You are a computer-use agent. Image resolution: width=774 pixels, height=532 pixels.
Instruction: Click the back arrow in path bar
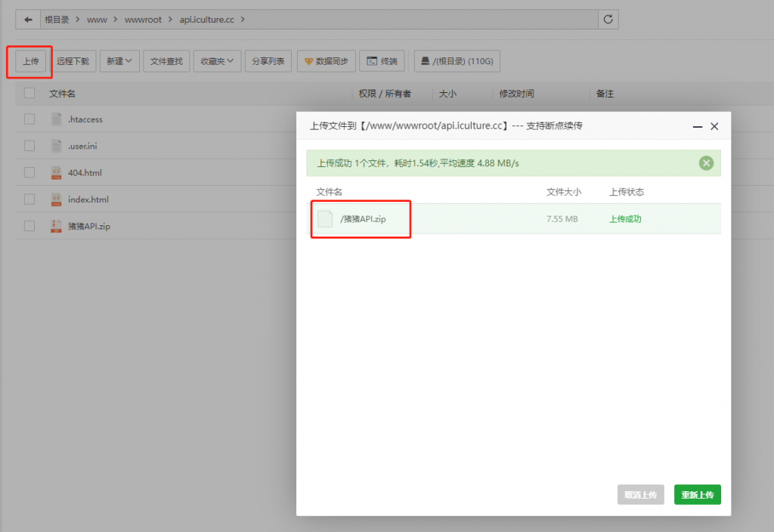tap(28, 20)
